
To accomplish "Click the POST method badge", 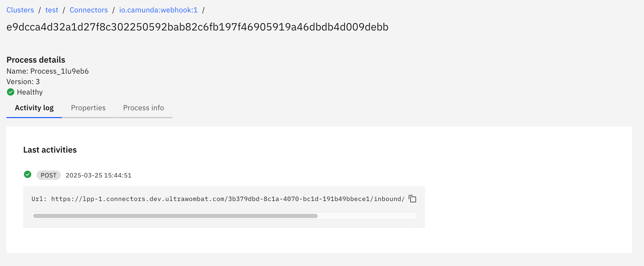I will click(48, 175).
